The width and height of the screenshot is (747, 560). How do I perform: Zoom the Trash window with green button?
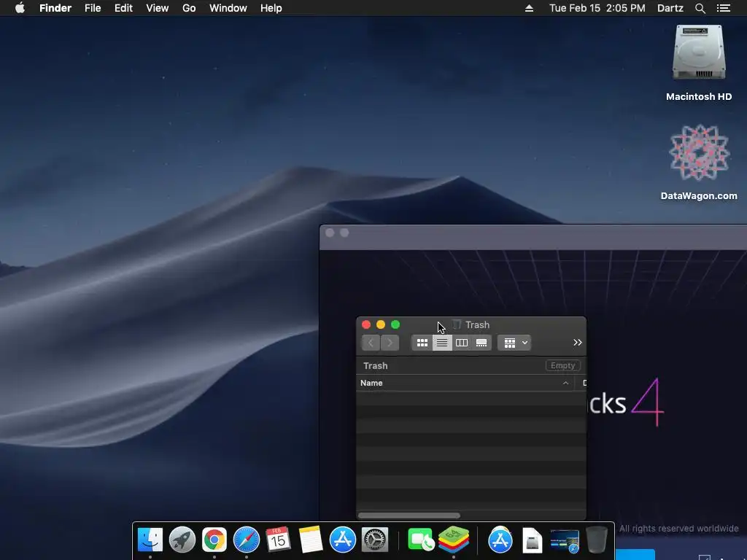pyautogui.click(x=395, y=324)
